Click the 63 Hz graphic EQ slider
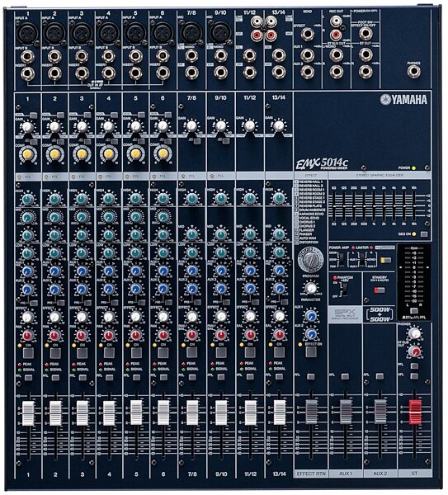The height and width of the screenshot is (495, 448). tap(333, 206)
